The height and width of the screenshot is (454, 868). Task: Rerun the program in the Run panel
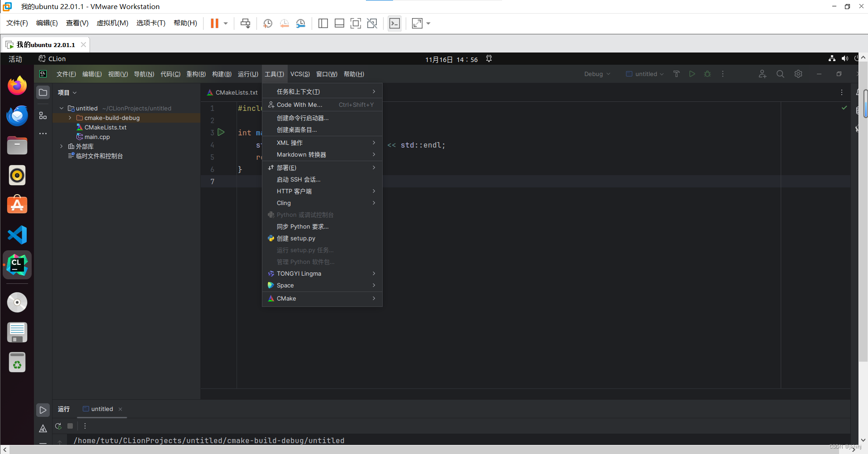coord(58,426)
